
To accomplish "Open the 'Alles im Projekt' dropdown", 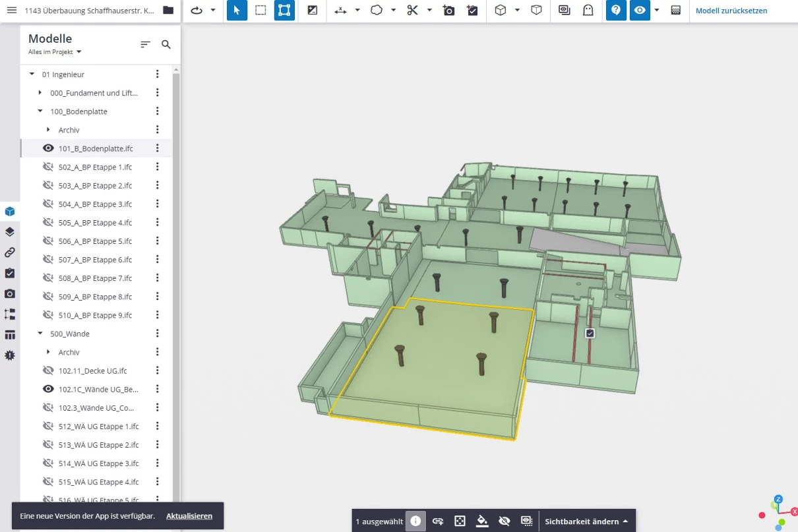I will click(x=55, y=52).
